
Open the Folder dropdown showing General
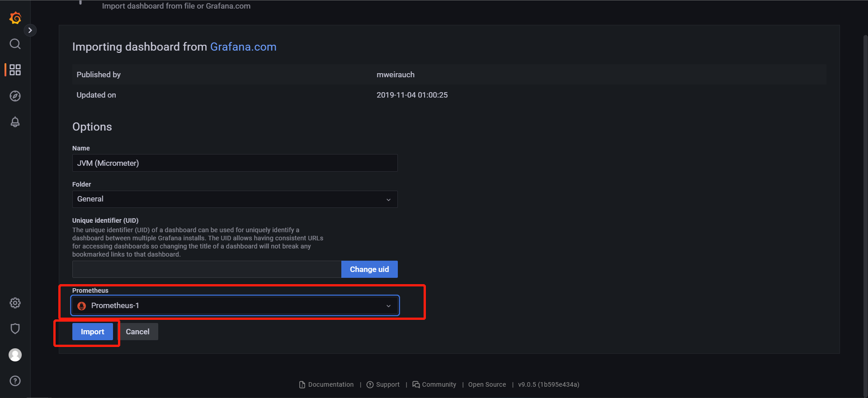(235, 199)
